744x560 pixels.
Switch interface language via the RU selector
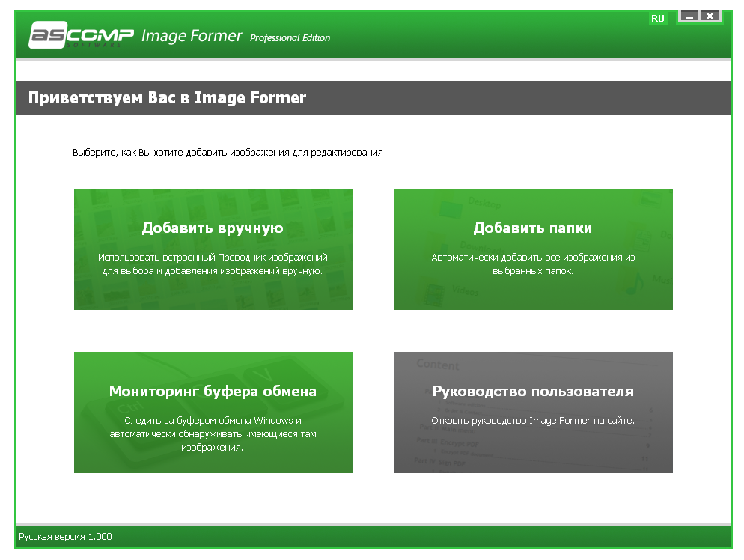click(658, 19)
